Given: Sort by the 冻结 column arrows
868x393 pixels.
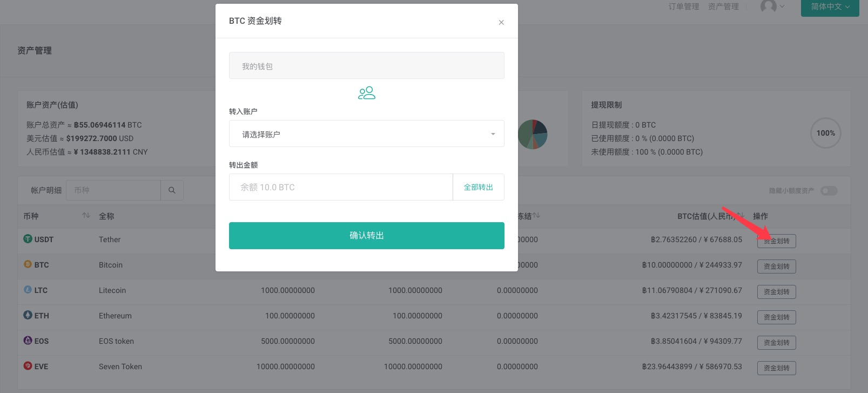Looking at the screenshot, I should click(536, 216).
